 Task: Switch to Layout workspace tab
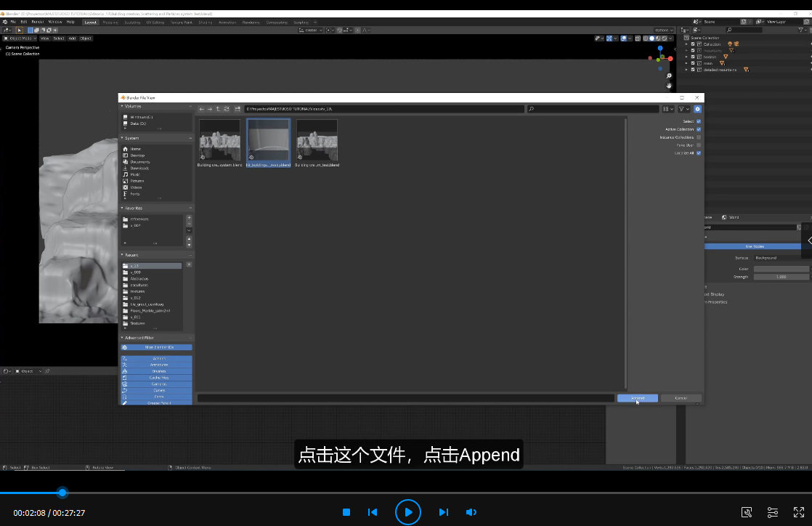pos(90,23)
